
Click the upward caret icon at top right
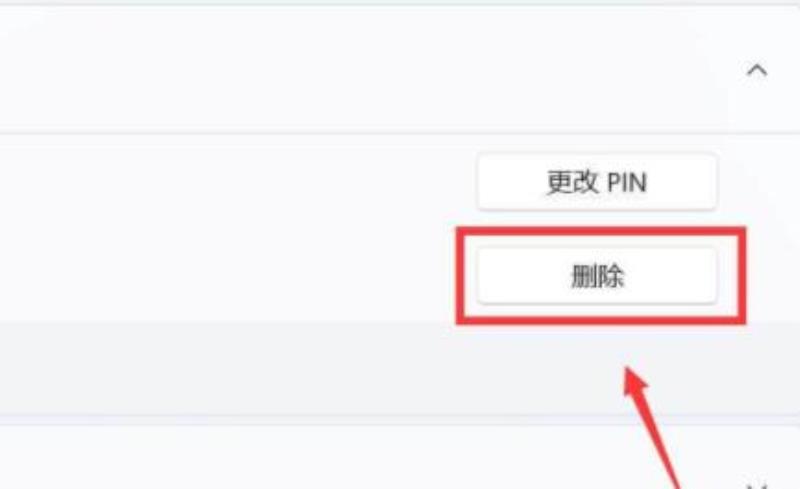point(757,70)
